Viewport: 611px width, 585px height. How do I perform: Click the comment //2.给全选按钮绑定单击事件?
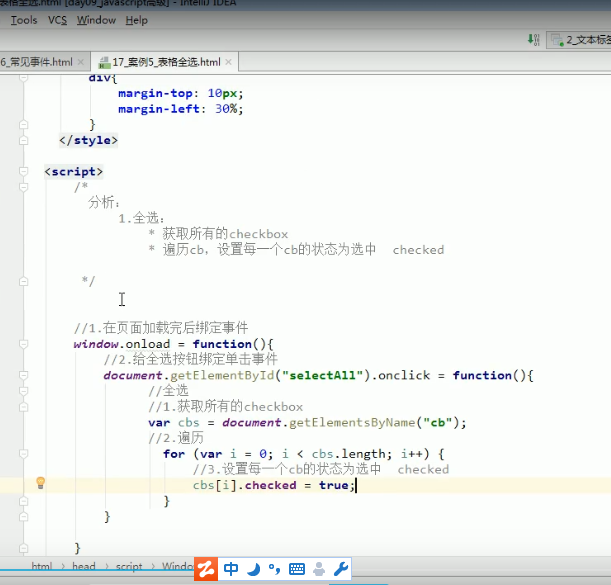[x=191, y=359]
